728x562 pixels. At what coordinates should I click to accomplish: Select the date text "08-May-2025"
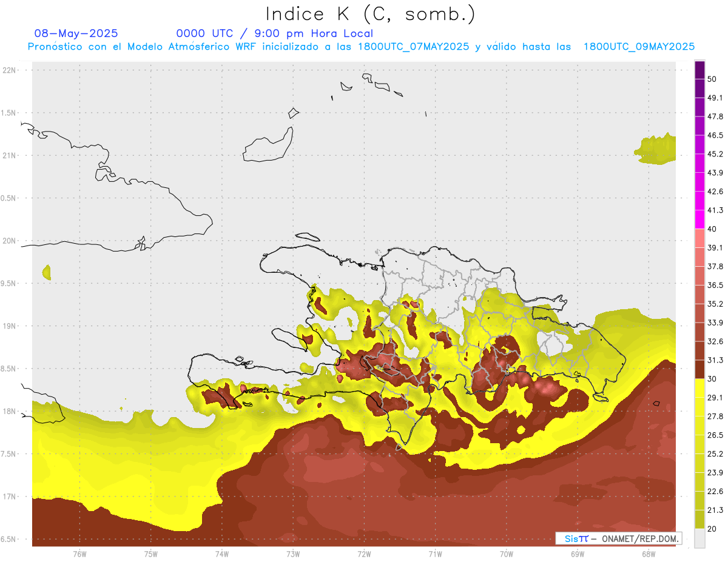76,33
